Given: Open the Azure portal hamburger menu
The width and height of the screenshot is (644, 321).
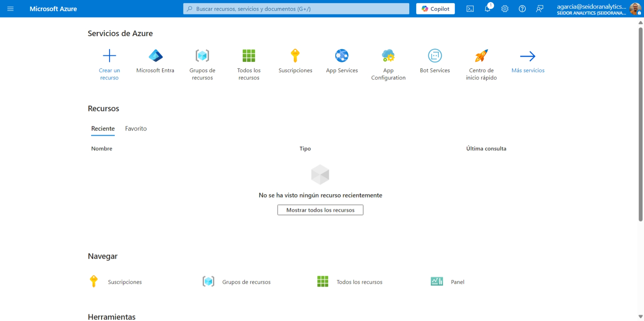Looking at the screenshot, I should tap(10, 9).
